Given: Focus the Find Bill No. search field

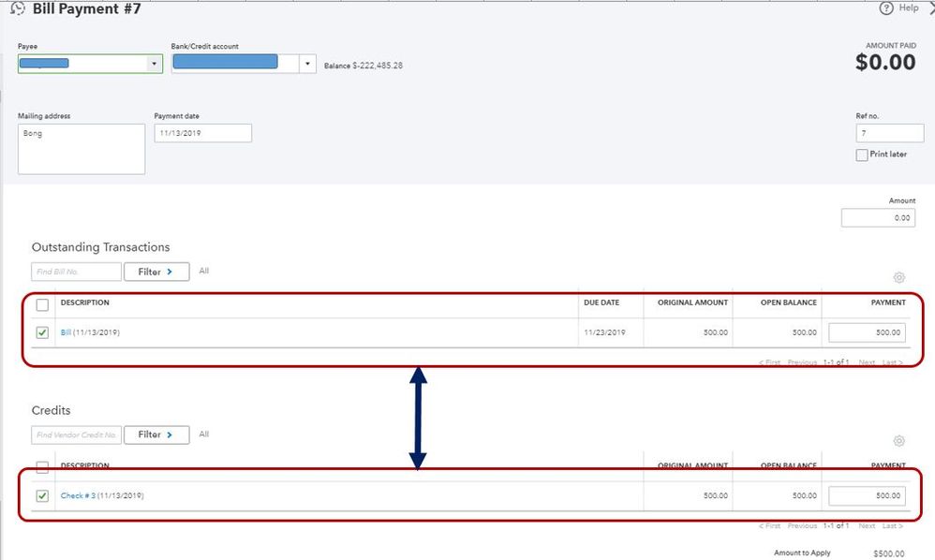Looking at the screenshot, I should (x=76, y=272).
